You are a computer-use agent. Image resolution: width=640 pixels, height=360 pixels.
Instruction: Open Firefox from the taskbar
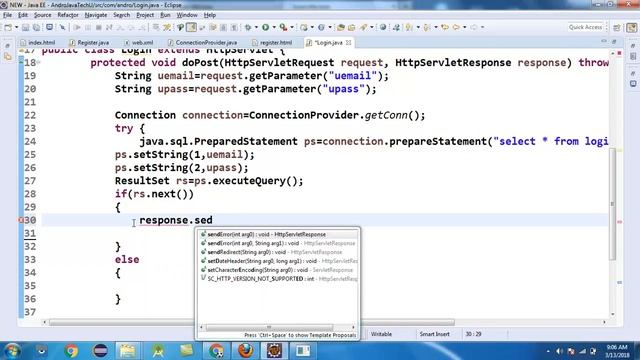pyautogui.click(x=246, y=351)
